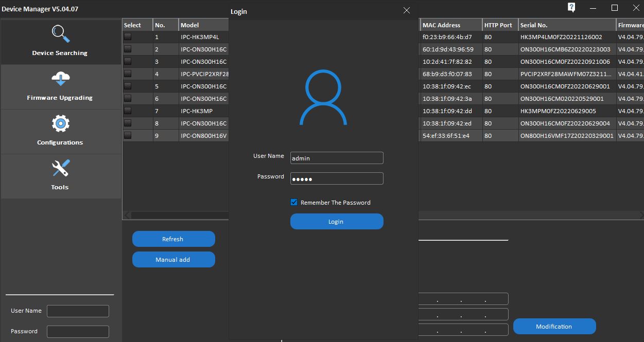Screen dimensions: 644x342
Task: Click sidebar Password input field
Action: pos(78,332)
